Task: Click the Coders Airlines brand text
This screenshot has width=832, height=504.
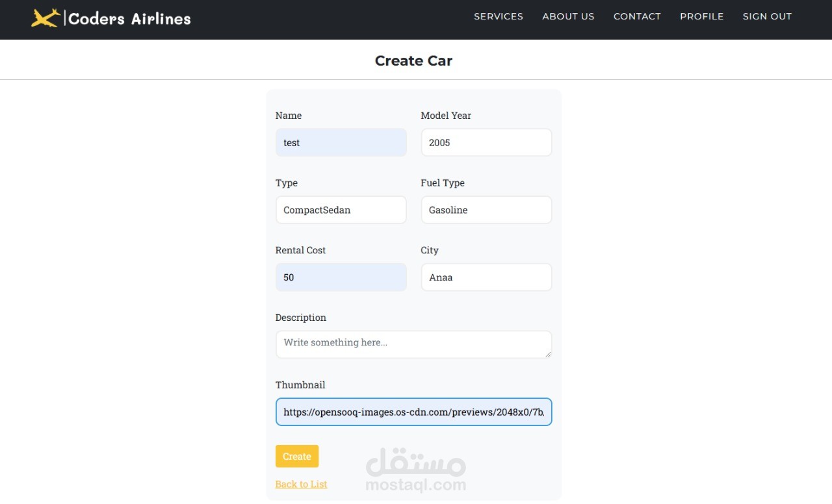Action: (x=129, y=19)
